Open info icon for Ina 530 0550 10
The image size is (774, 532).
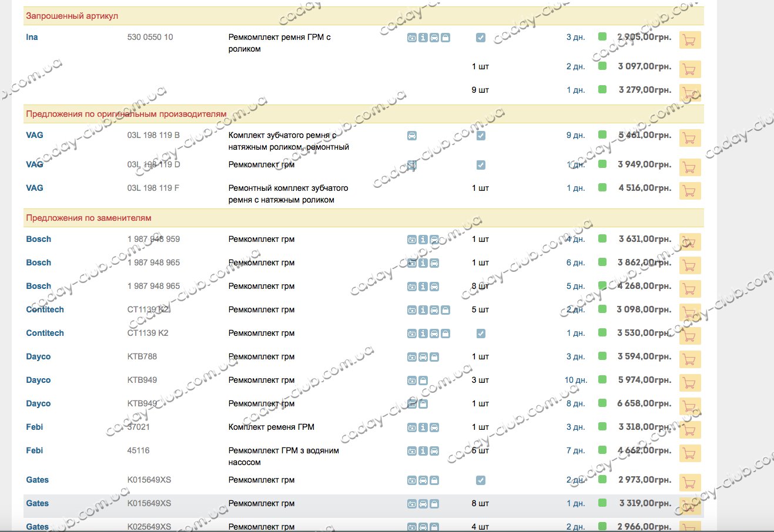(x=423, y=38)
